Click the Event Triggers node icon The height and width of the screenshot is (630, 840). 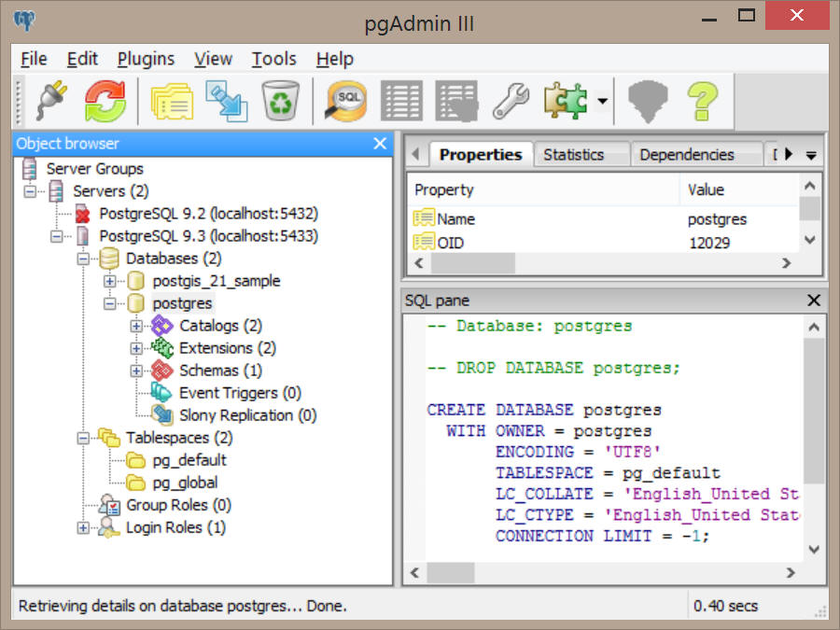pyautogui.click(x=161, y=393)
